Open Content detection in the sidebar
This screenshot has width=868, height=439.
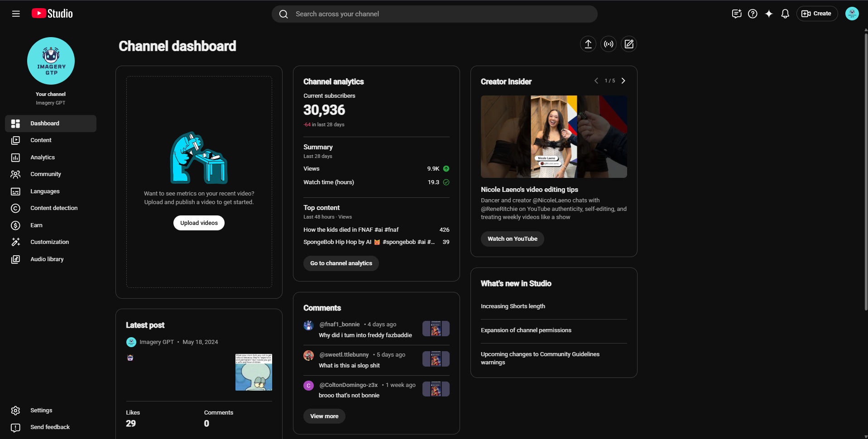click(51, 208)
